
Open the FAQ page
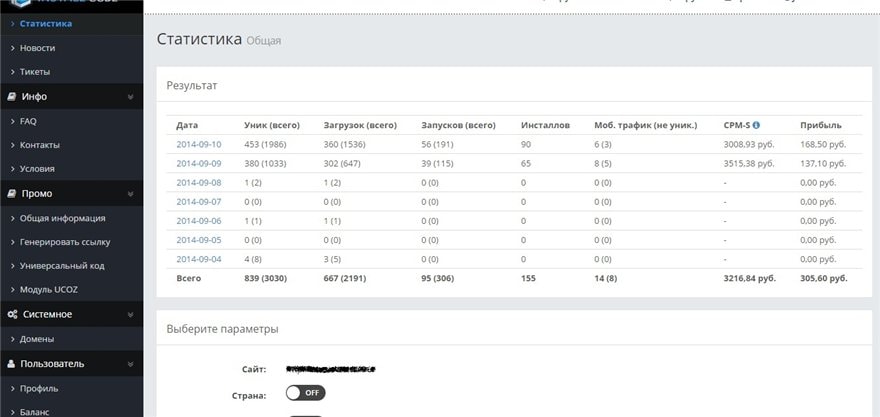(x=28, y=121)
